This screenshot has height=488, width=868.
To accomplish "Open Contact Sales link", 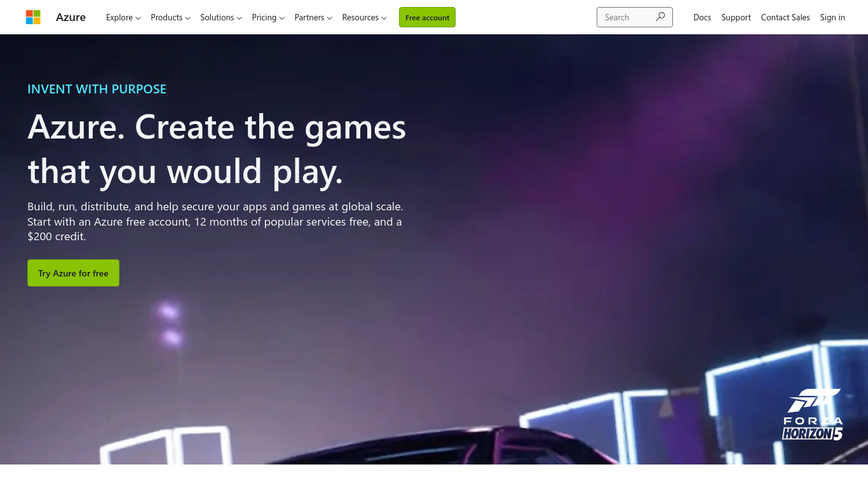I will pos(785,17).
